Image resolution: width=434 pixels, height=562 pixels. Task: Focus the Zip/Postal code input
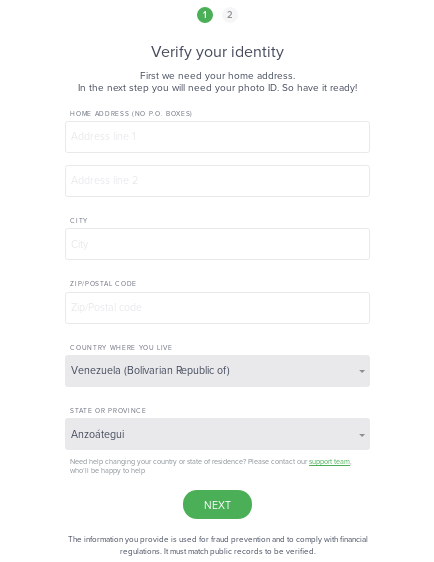[x=217, y=308]
